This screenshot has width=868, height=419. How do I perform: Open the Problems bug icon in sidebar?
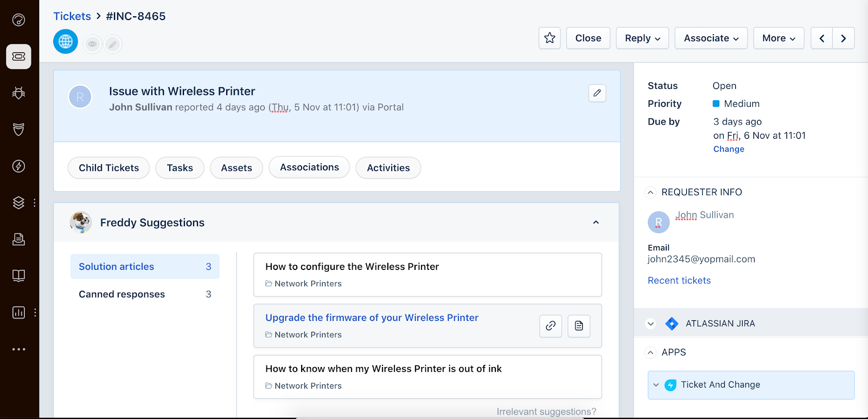point(18,93)
